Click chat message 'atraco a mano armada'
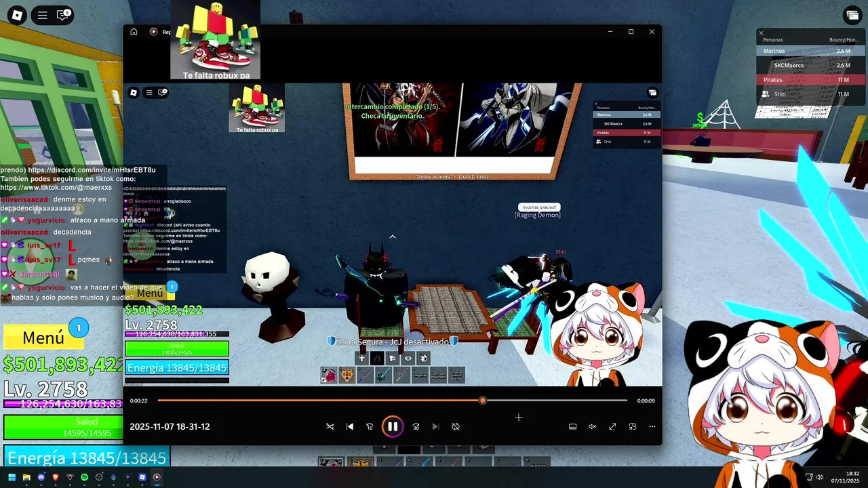The height and width of the screenshot is (488, 868). click(108, 220)
